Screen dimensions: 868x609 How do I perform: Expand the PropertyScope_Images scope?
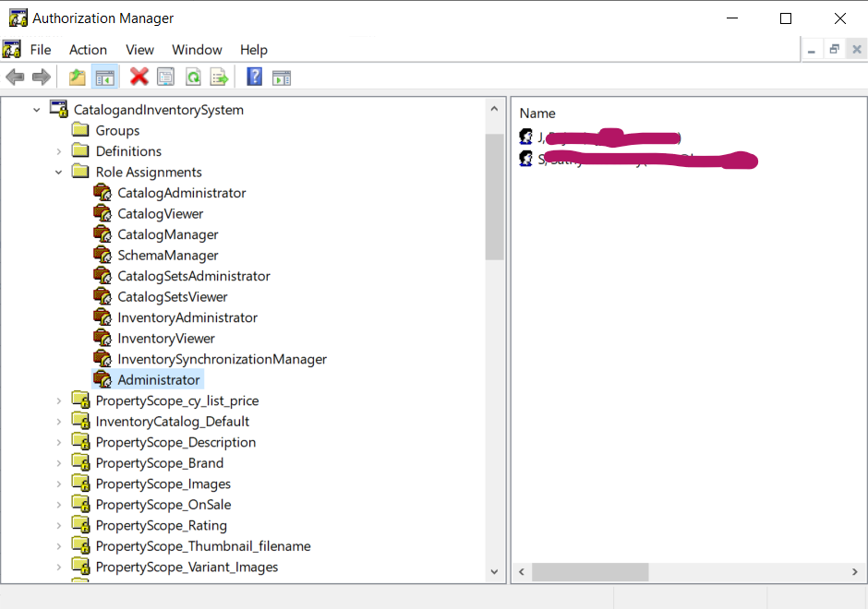59,484
